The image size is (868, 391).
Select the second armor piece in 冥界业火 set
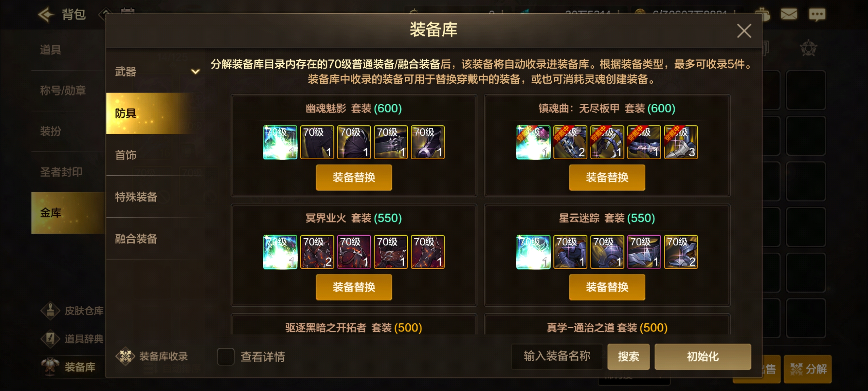[317, 252]
